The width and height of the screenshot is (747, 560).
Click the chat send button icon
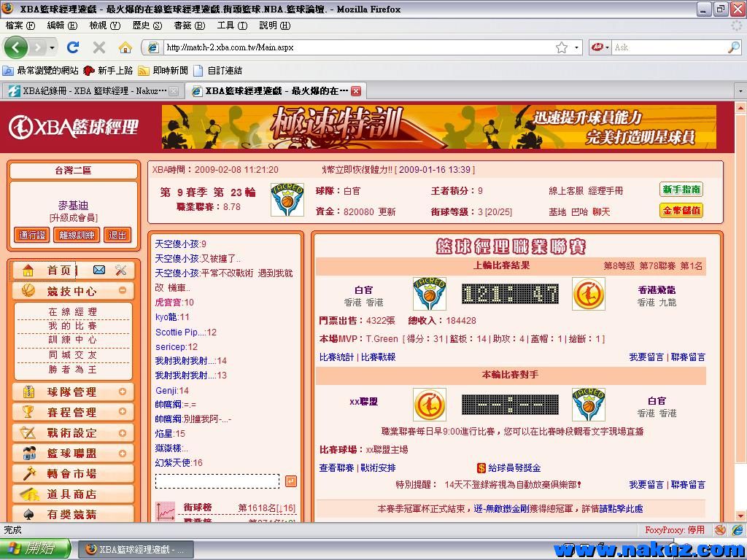tap(291, 481)
